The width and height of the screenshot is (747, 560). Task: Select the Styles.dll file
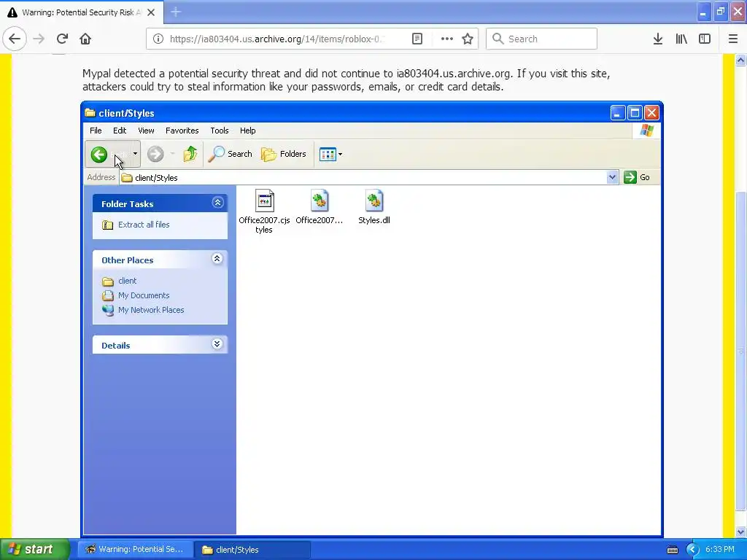click(x=374, y=206)
